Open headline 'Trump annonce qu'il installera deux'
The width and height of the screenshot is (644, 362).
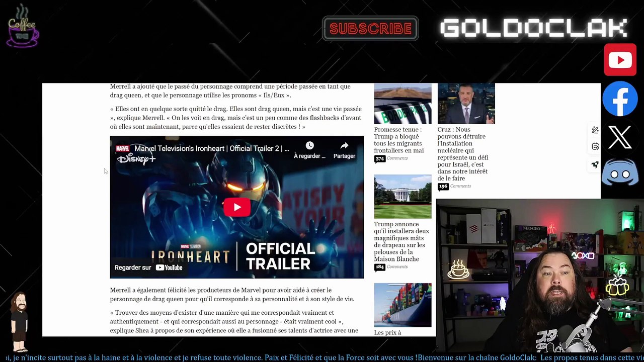401,241
